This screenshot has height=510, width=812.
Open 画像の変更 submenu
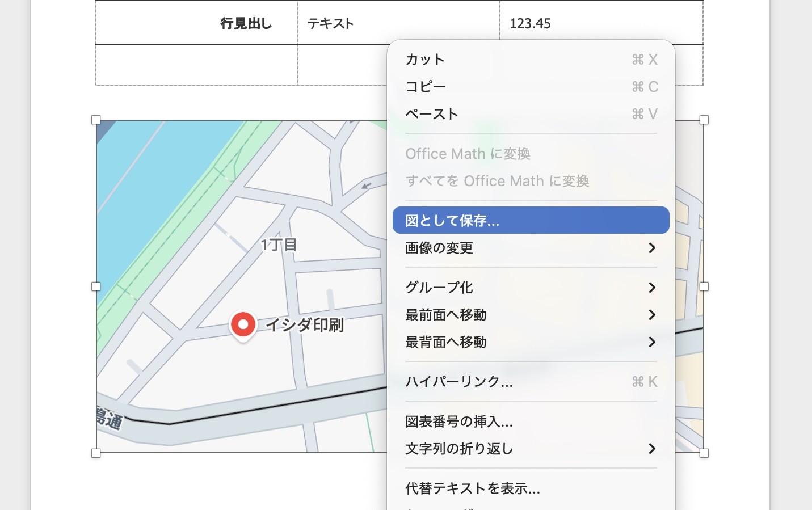pos(531,248)
